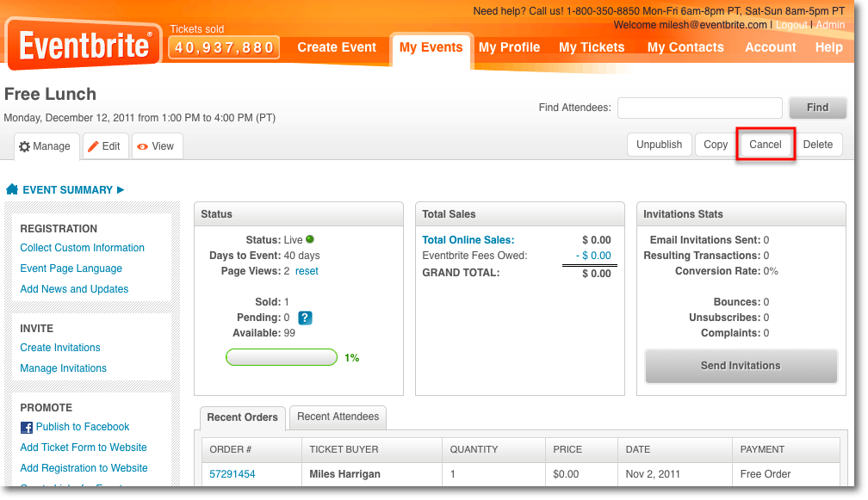Open the My Tickets menu
Image resolution: width=868 pixels, height=500 pixels.
(x=592, y=47)
